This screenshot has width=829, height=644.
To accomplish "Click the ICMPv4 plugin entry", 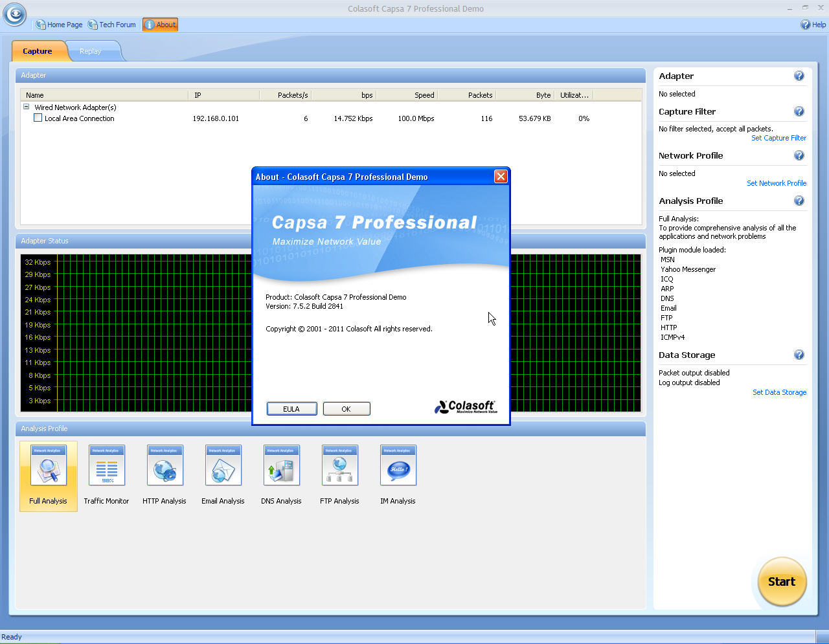I will (x=672, y=337).
